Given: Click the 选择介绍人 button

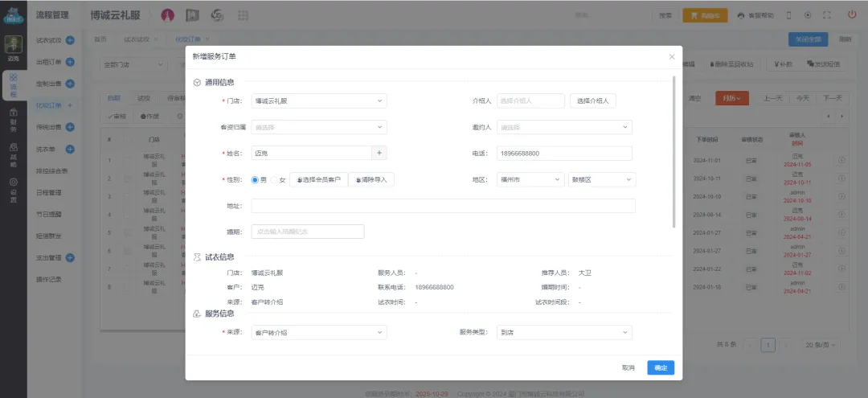Looking at the screenshot, I should 593,101.
